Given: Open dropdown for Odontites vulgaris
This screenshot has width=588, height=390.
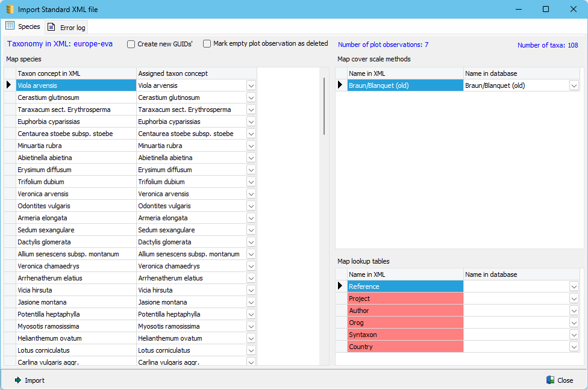Looking at the screenshot, I should (x=251, y=206).
